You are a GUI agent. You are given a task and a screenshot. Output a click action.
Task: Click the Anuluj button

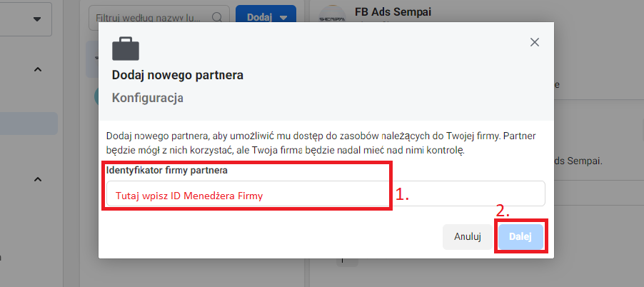pos(468,237)
